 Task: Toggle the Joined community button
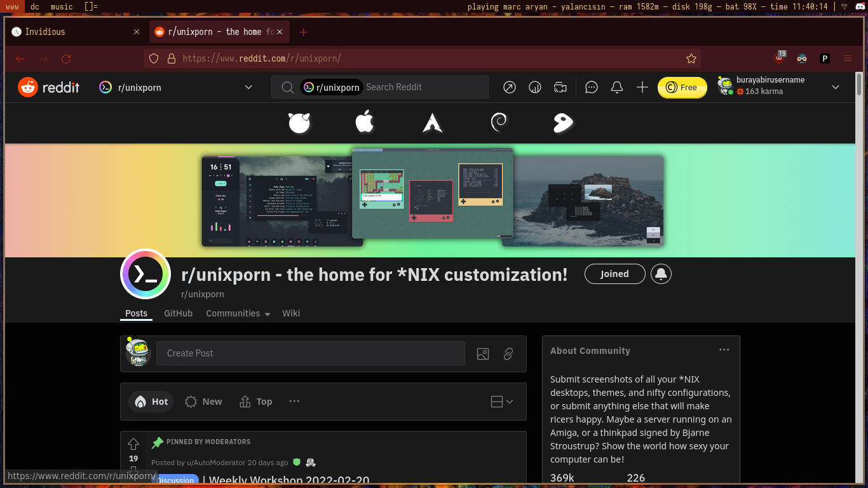click(x=614, y=274)
